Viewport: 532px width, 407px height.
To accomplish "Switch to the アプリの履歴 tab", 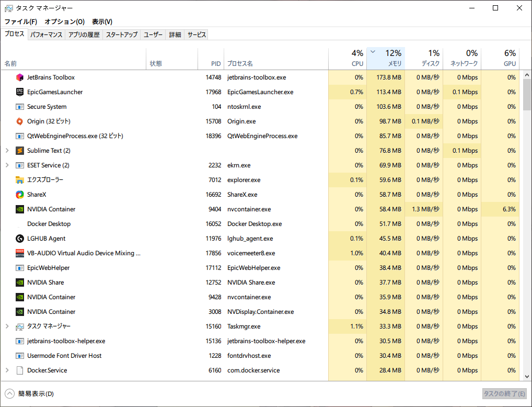I will tap(84, 35).
